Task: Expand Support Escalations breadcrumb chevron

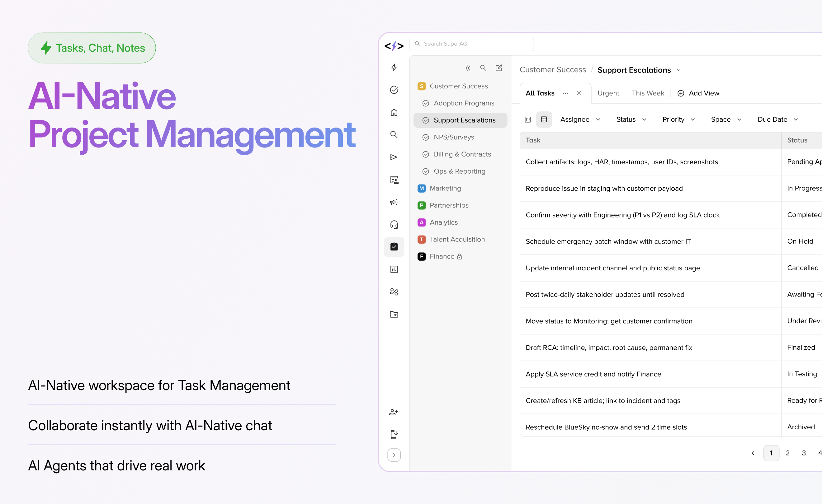Action: click(x=678, y=70)
